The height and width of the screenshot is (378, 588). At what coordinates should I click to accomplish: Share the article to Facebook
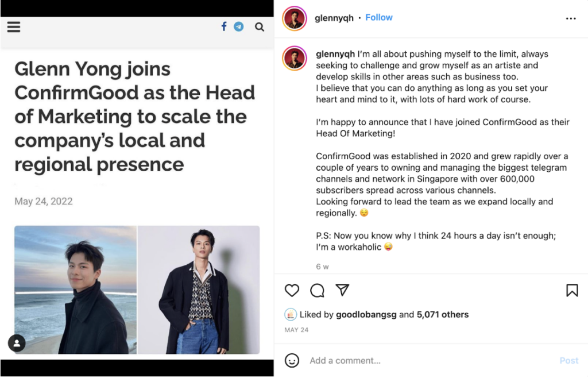[223, 26]
